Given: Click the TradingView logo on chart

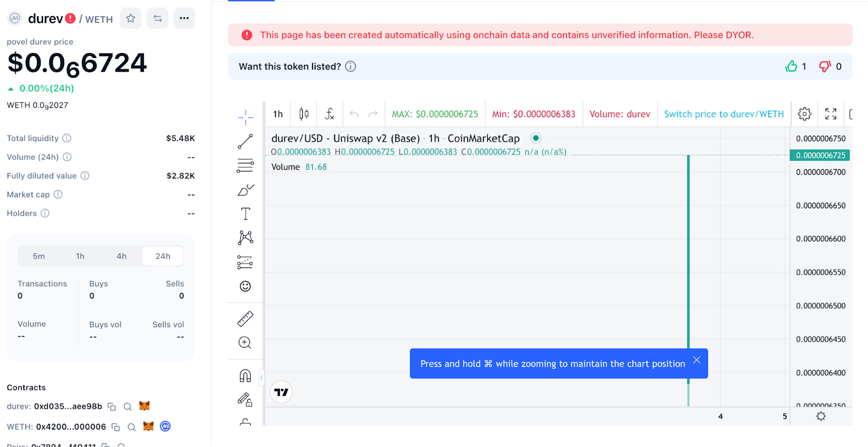Looking at the screenshot, I should pyautogui.click(x=281, y=392).
